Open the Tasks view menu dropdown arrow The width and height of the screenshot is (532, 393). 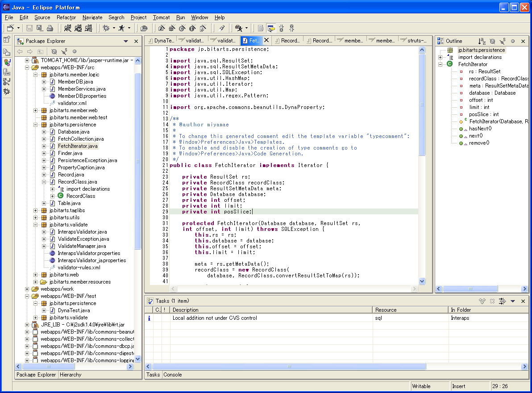coord(513,301)
